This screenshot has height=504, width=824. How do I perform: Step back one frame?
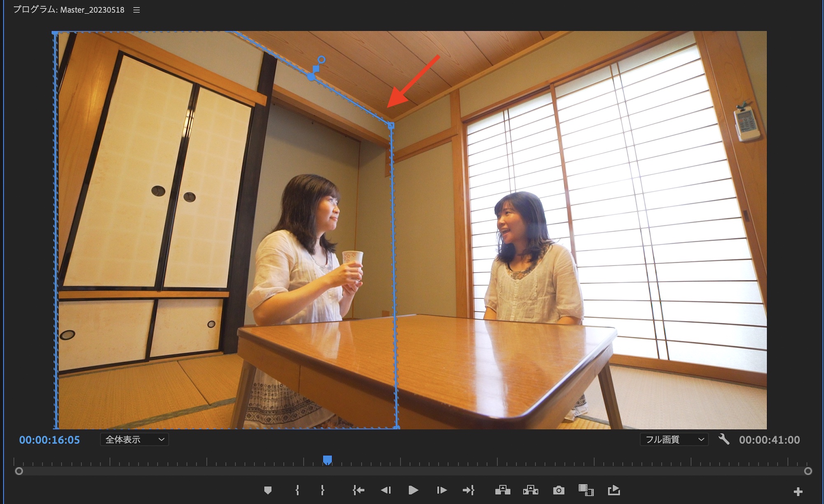(386, 490)
